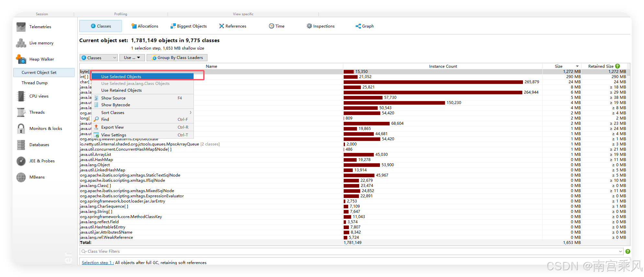Expand the Class View Filters history dropdown
The image size is (644, 277).
pyautogui.click(x=620, y=251)
